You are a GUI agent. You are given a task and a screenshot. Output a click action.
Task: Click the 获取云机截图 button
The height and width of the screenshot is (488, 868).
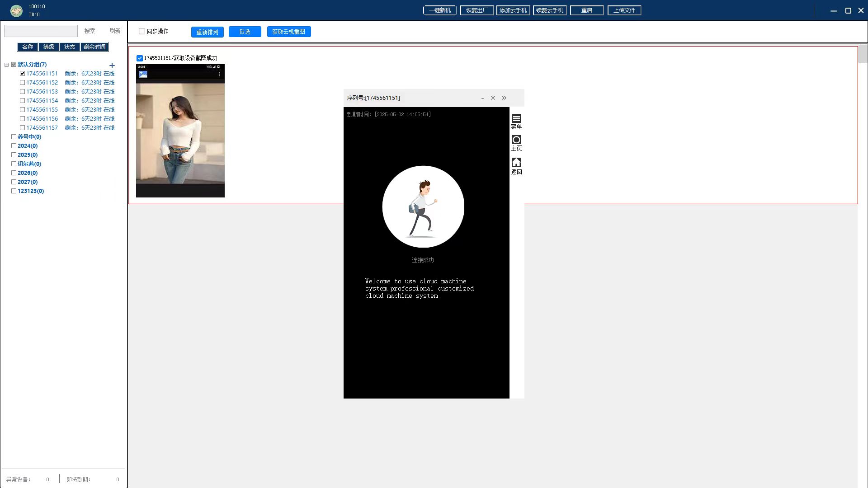pos(288,32)
